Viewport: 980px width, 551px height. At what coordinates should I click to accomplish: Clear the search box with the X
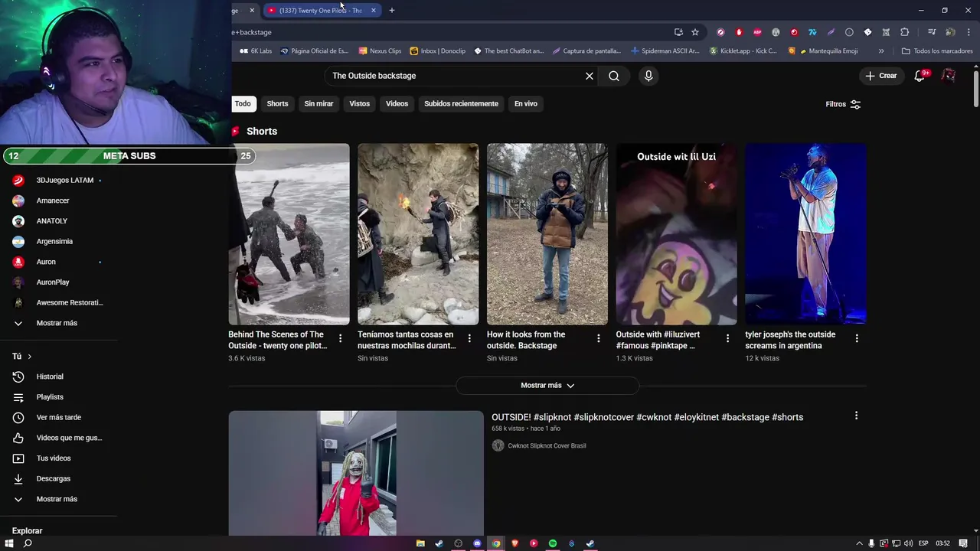point(590,76)
